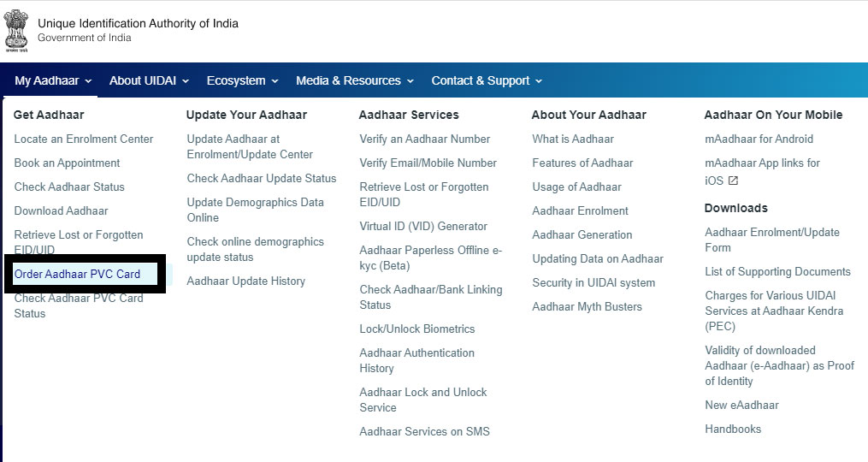Click the Contact & Support dropdown chevron
This screenshot has height=462, width=868.
point(539,81)
